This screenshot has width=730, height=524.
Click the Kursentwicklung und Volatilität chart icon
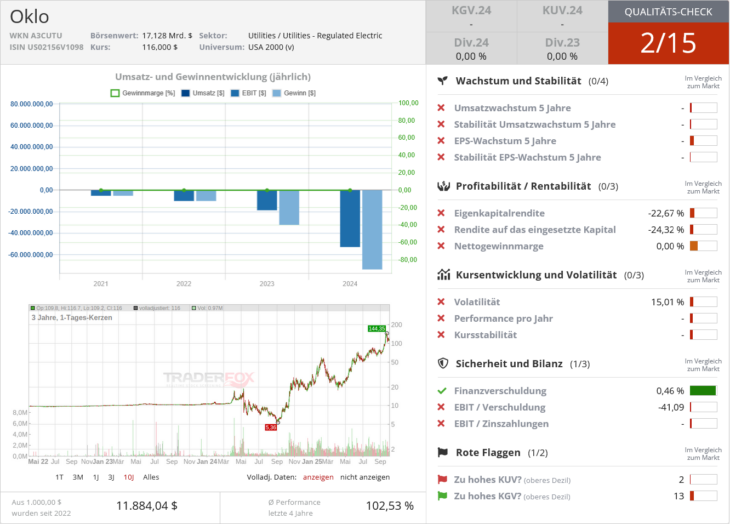442,275
